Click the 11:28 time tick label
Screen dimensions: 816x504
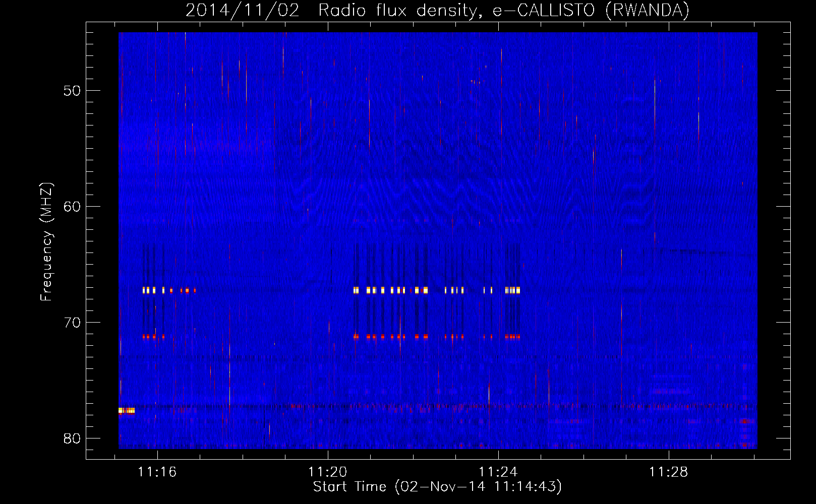tap(668, 472)
